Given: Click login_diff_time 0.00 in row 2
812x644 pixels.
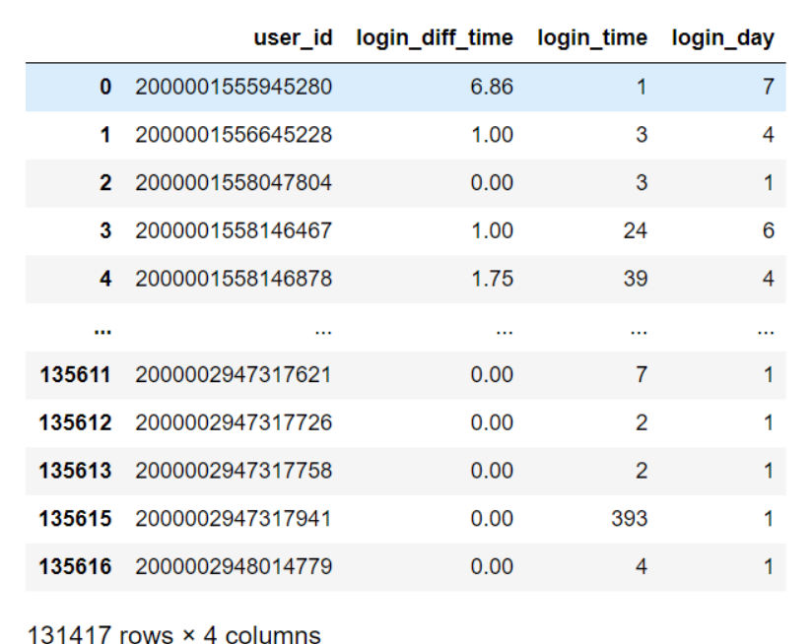Looking at the screenshot, I should [x=492, y=183].
